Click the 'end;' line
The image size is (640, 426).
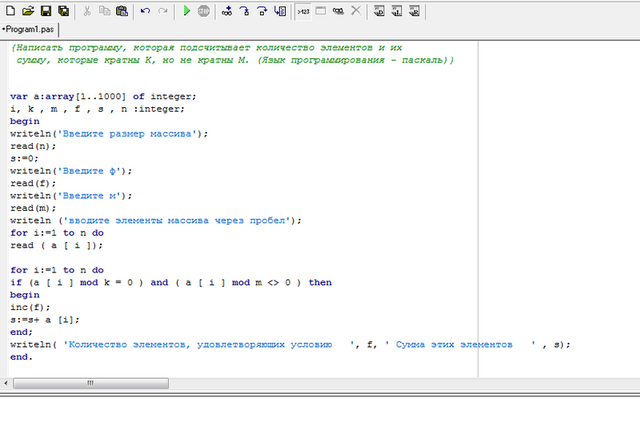click(21, 332)
